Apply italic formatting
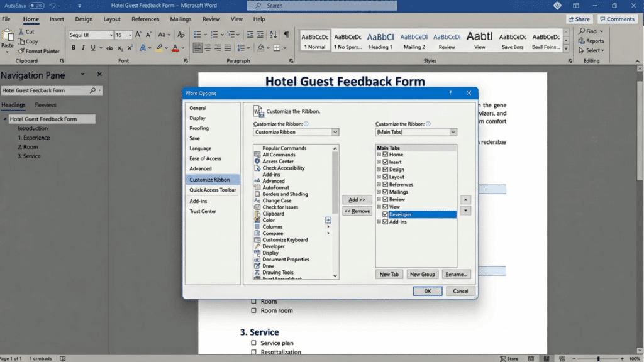644x362 pixels. [x=84, y=47]
